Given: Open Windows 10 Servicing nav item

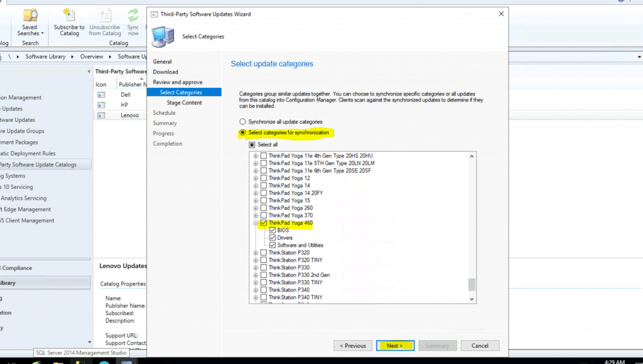Looking at the screenshot, I should point(16,187).
